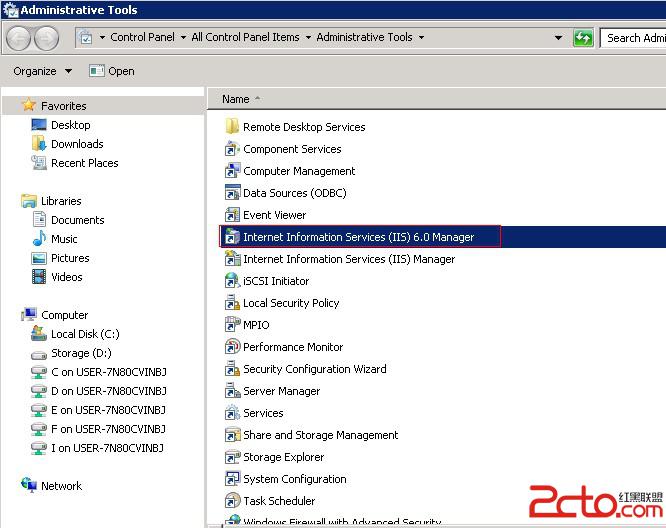This screenshot has width=666, height=528.
Task: Open the Videos library
Action: (67, 277)
